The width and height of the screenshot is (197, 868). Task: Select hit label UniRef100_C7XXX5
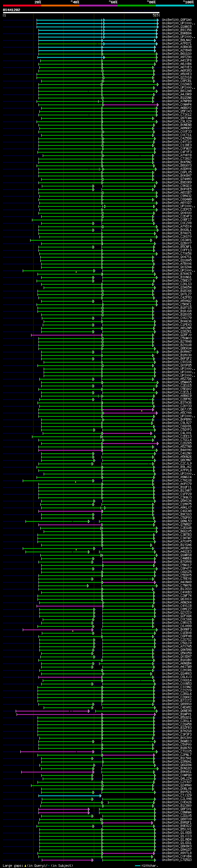(177, 751)
